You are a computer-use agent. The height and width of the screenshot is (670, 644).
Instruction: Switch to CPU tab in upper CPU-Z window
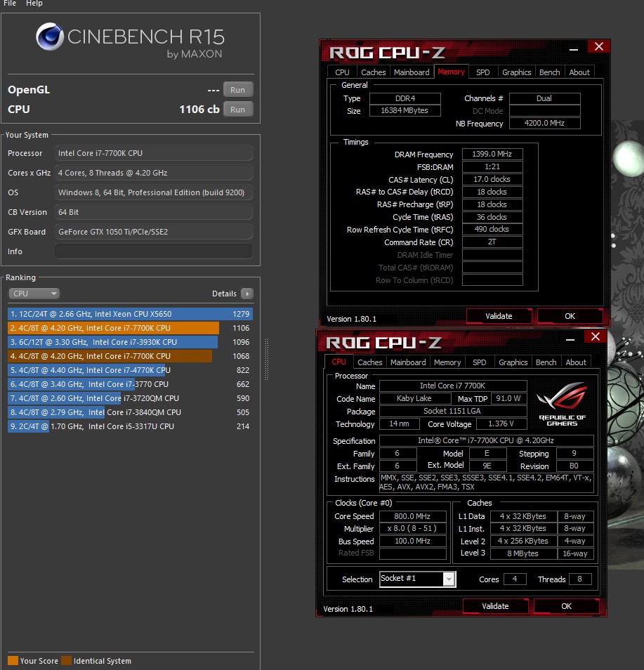coord(342,72)
